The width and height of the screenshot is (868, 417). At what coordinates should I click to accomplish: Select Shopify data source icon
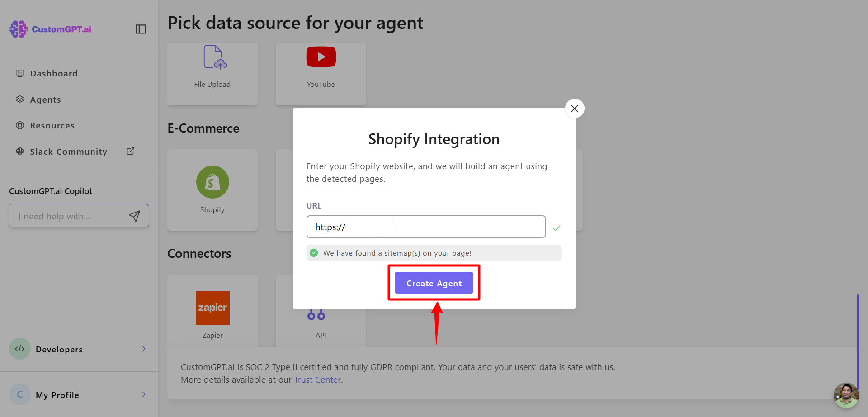pyautogui.click(x=212, y=182)
